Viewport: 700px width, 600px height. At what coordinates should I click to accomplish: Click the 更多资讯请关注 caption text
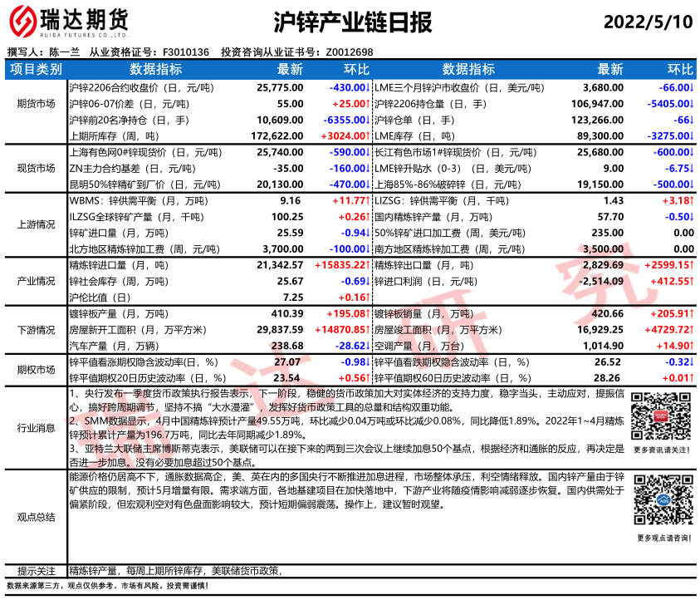[x=660, y=449]
